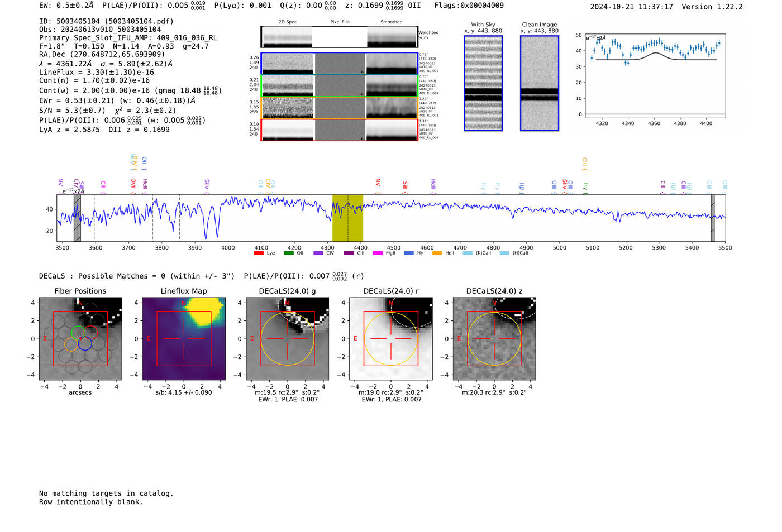Click the Clean Image 2D cutout

point(540,83)
